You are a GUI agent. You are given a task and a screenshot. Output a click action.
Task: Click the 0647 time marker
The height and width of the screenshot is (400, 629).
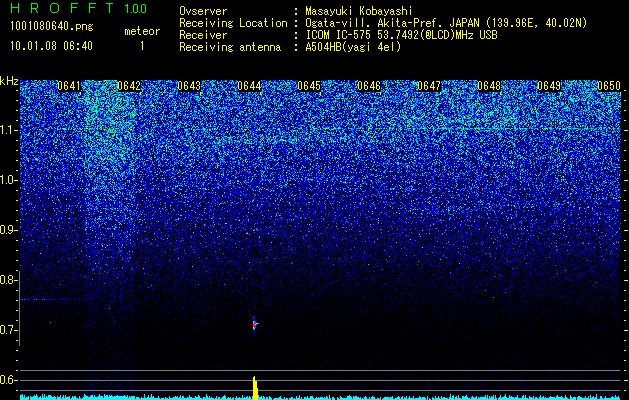(x=429, y=86)
